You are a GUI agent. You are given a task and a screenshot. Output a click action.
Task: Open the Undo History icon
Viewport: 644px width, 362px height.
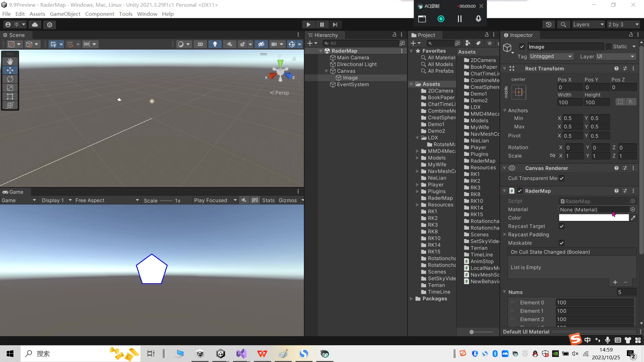tap(549, 24)
